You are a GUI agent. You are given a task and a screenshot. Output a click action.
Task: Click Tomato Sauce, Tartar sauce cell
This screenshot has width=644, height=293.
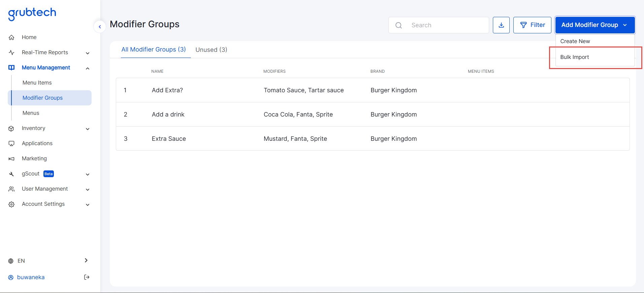click(x=304, y=90)
